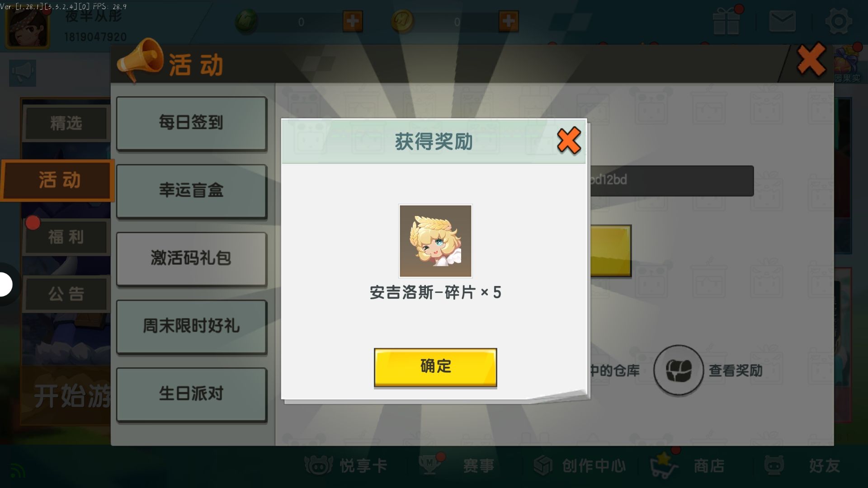Add green coins with plus icon
The image size is (868, 488).
click(x=353, y=21)
